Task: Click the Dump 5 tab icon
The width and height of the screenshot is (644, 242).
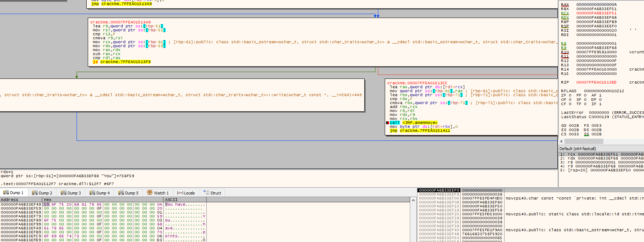Action: 121,193
